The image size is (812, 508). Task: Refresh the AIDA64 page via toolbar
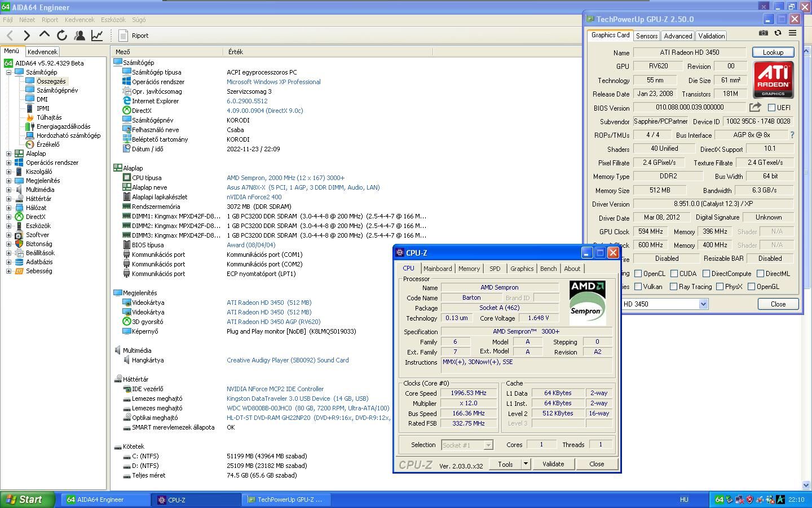(x=61, y=36)
